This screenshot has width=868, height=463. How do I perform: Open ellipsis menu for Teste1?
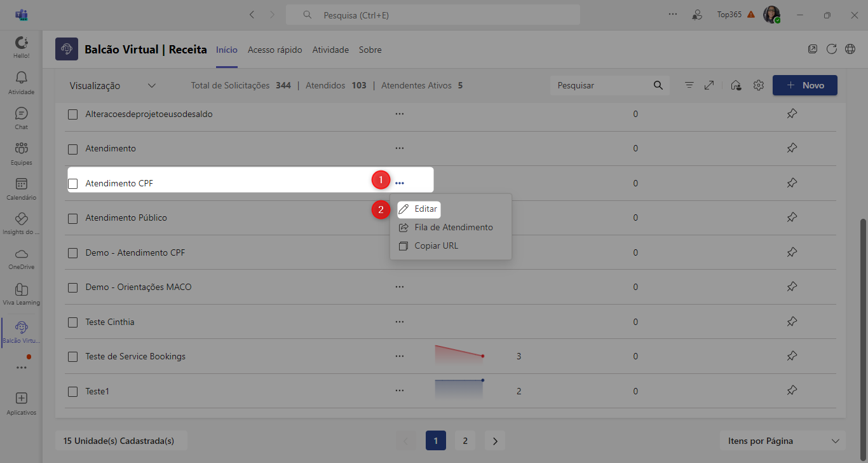(400, 391)
